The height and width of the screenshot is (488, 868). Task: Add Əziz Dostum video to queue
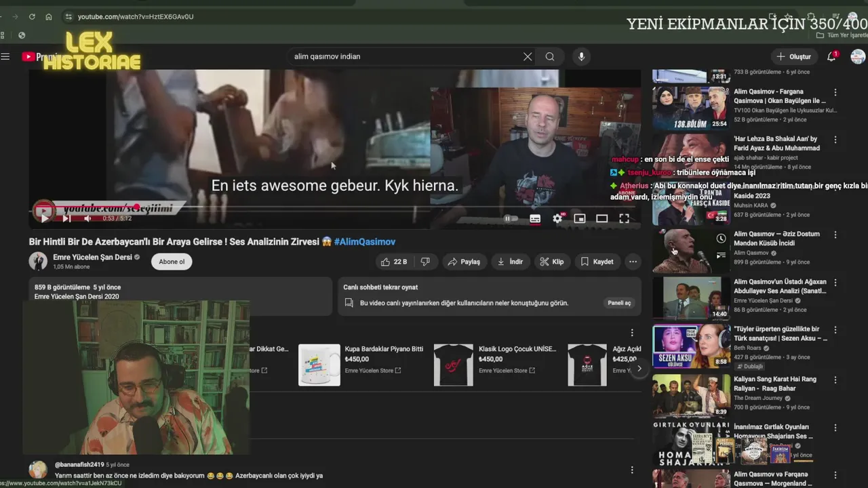tap(721, 256)
